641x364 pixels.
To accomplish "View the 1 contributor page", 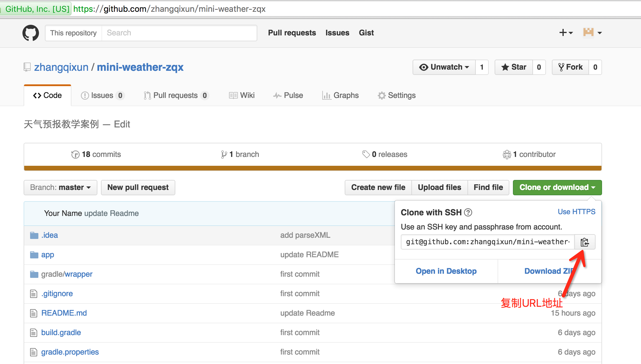I will tap(529, 154).
